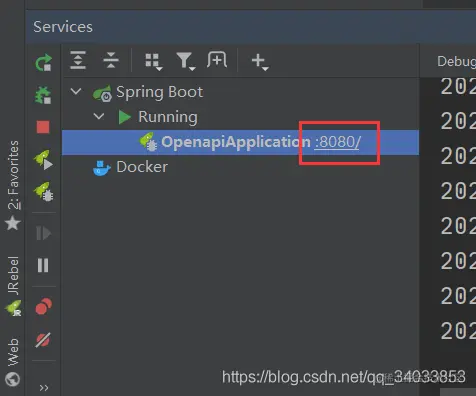Open the Group By dropdown icon
Screen dimensions: 476x396
pos(154,62)
